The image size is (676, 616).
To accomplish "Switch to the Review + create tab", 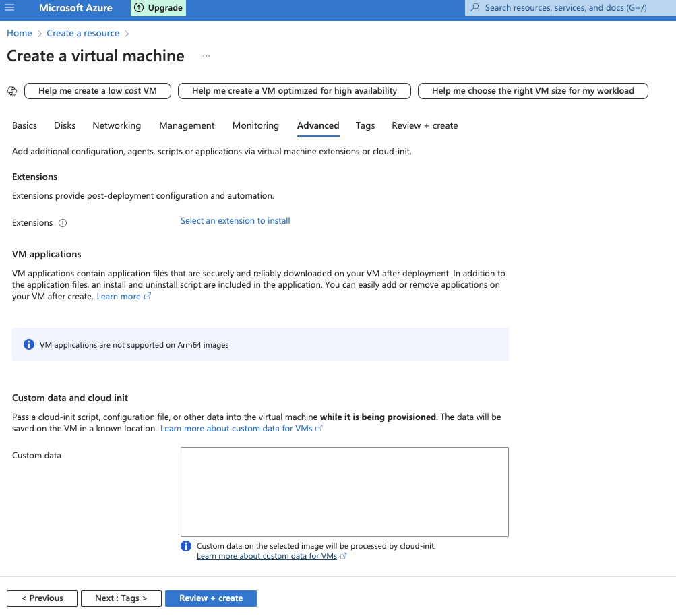I will coord(425,125).
